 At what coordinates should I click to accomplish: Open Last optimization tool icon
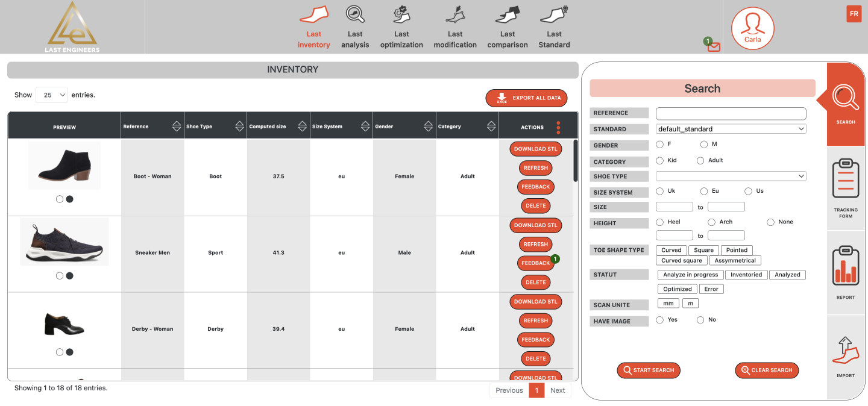pos(401,15)
